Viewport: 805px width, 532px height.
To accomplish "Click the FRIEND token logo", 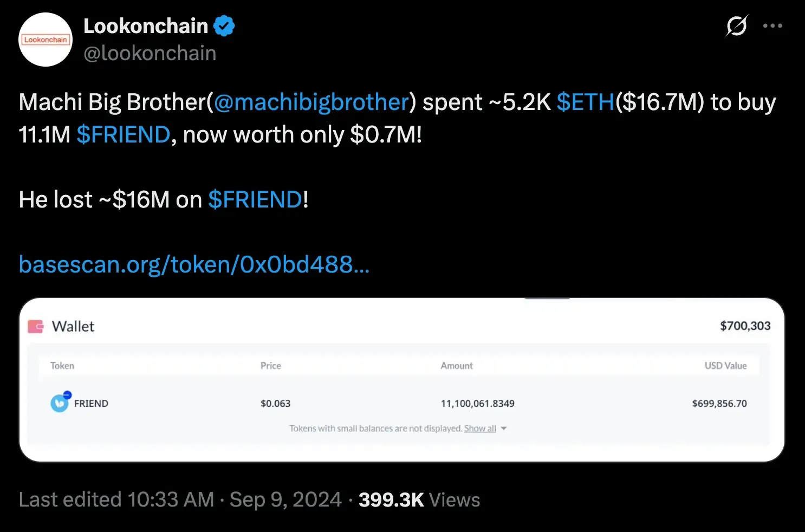I will (60, 403).
